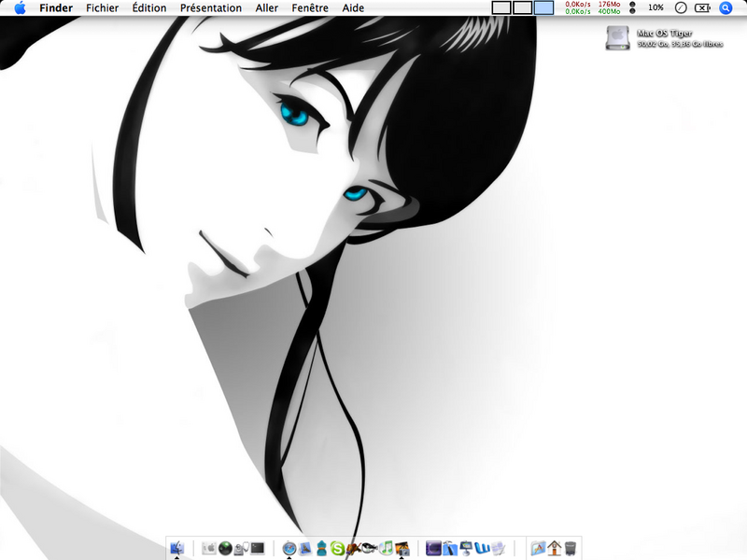Open the Édition menu
The width and height of the screenshot is (747, 560).
(x=149, y=7)
